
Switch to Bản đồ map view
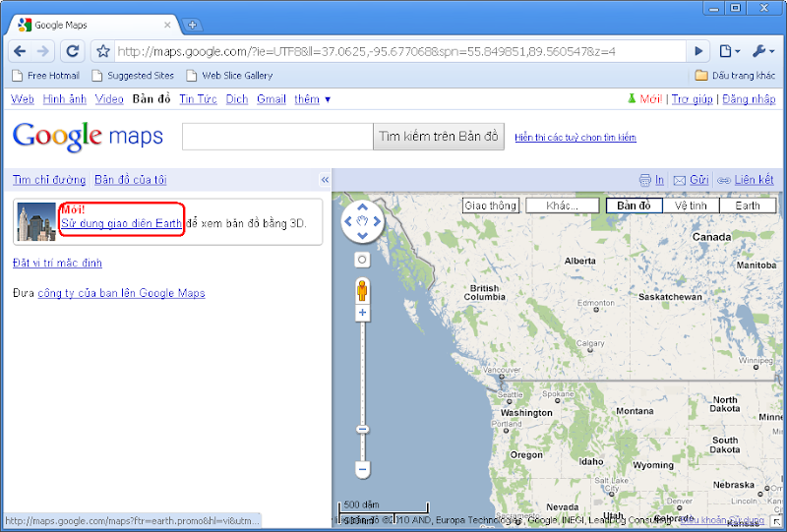(x=634, y=206)
